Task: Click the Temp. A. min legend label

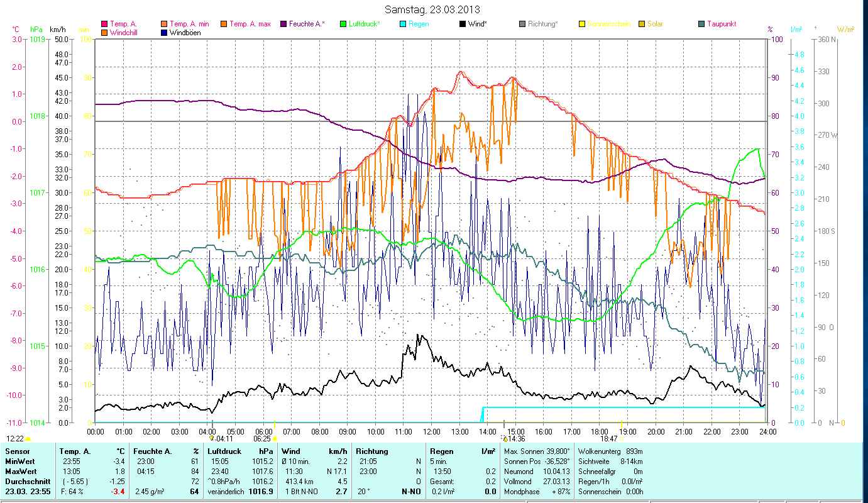Action: pos(190,25)
